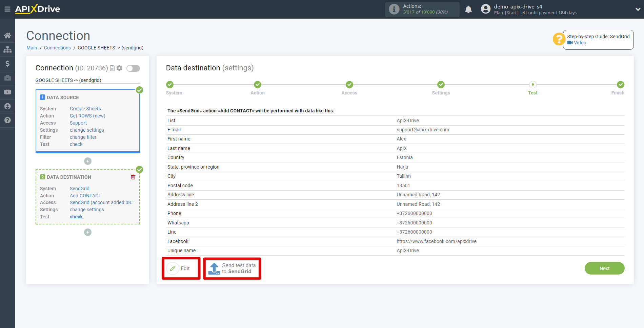Open Google Sheets source system link
This screenshot has height=328, width=644.
coord(85,109)
